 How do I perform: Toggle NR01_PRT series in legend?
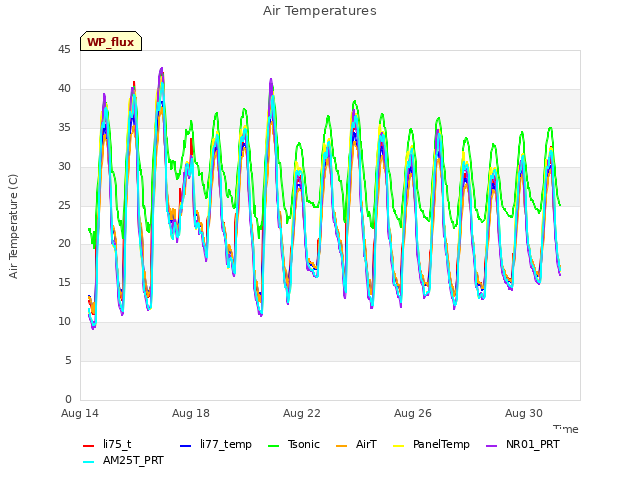(523, 444)
